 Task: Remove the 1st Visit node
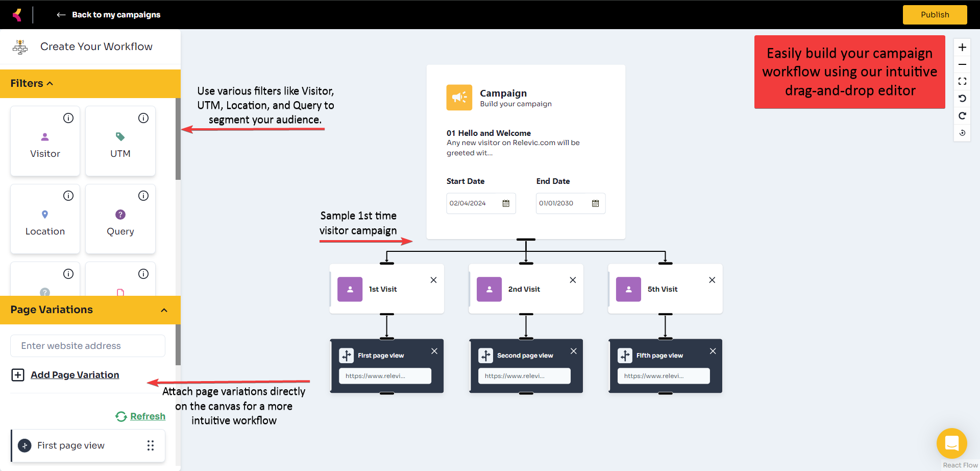pos(433,280)
